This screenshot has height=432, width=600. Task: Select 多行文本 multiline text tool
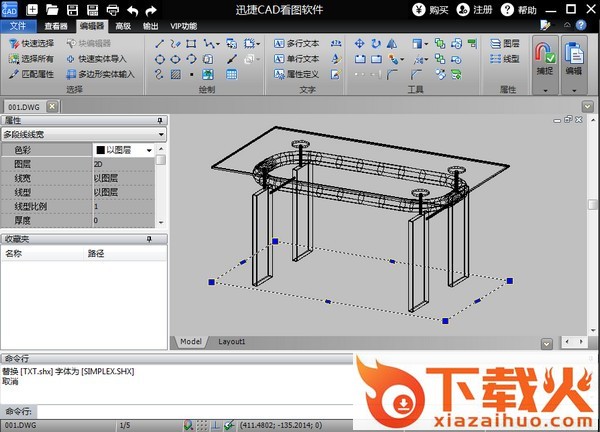click(x=295, y=44)
